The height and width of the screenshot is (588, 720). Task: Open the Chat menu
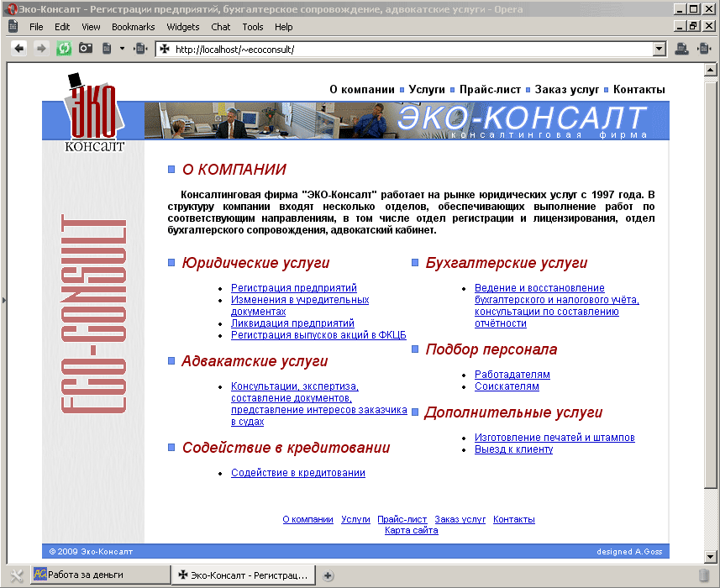coord(220,27)
